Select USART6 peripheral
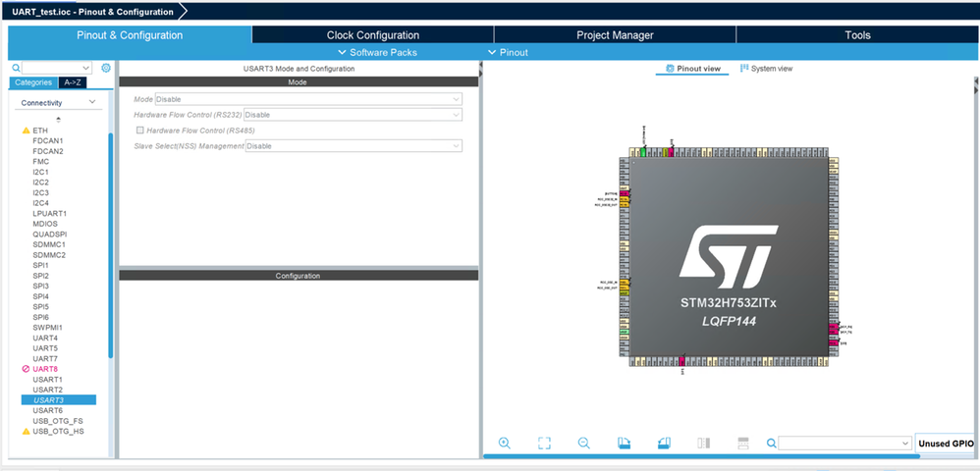This screenshot has height=471, width=980. coord(47,410)
